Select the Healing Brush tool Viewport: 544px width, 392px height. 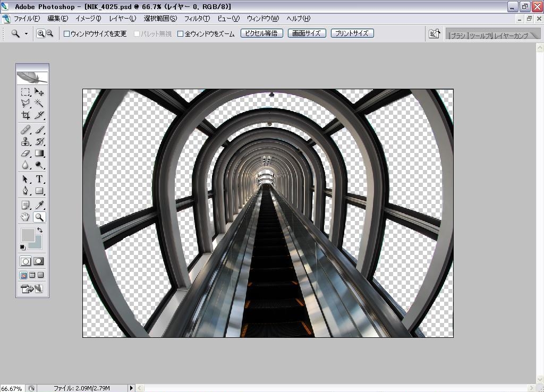(25, 130)
